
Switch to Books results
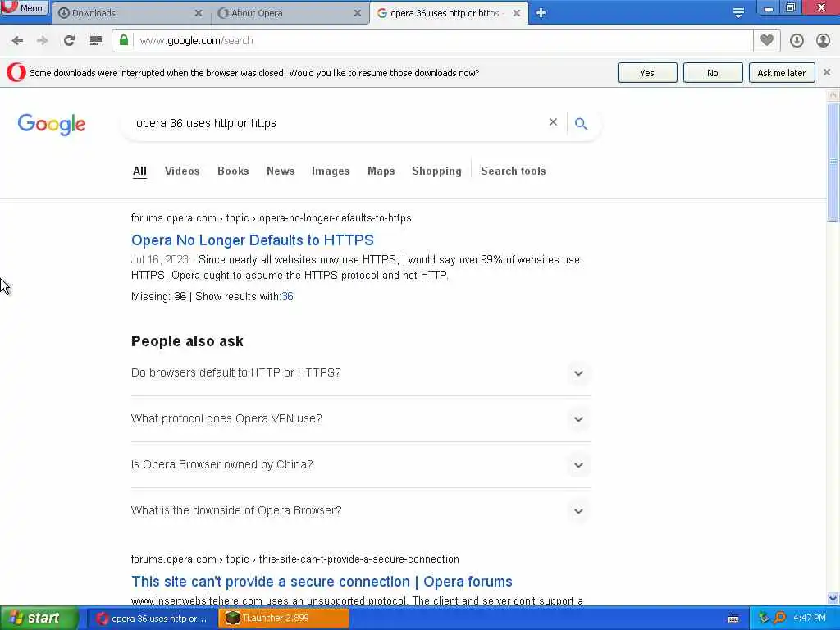tap(233, 171)
